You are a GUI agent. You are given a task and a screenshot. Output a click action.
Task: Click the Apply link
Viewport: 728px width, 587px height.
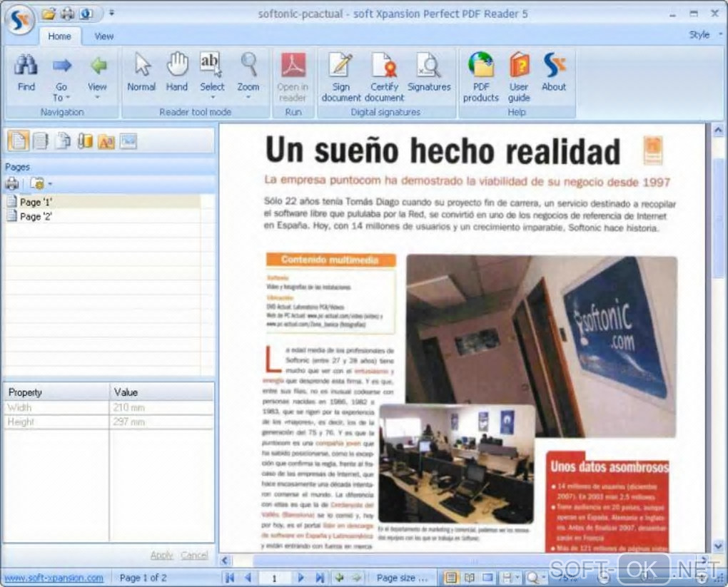(161, 555)
